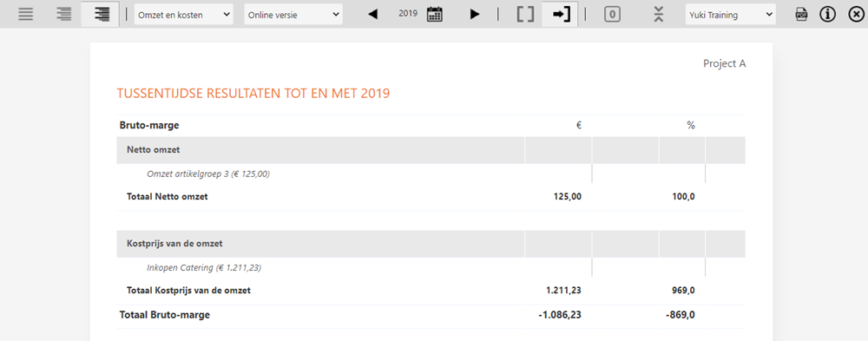This screenshot has width=868, height=341.
Task: Click the zero values box icon
Action: coord(612,15)
